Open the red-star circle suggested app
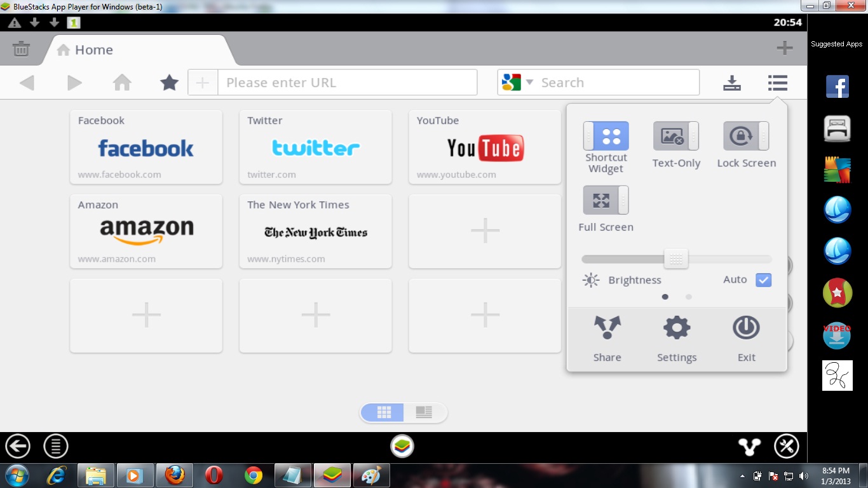The image size is (868, 488). tap(837, 293)
